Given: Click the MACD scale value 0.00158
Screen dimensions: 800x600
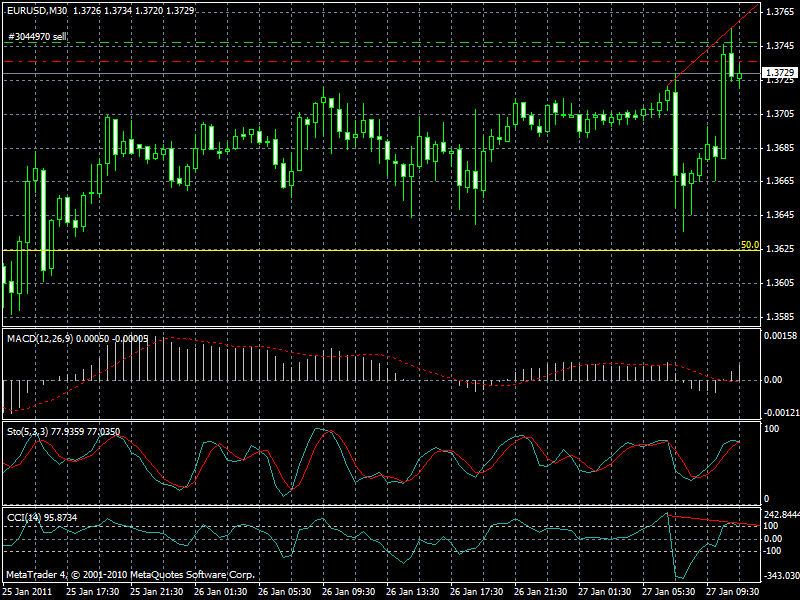Looking at the screenshot, I should (780, 335).
